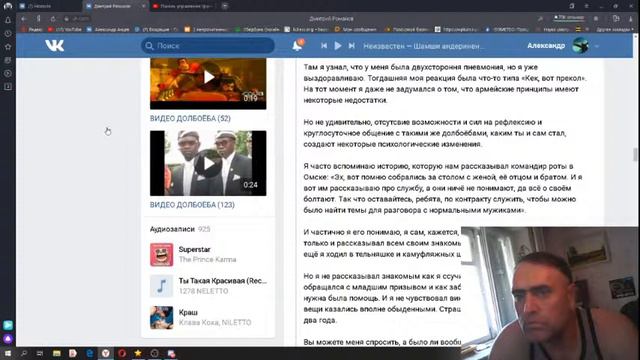Skip to previous track in VK header

point(324,46)
